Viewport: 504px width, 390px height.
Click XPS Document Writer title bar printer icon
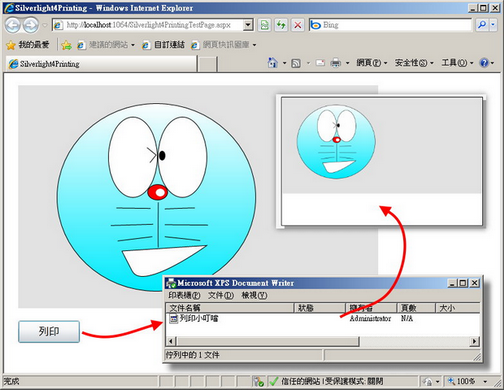pos(171,283)
